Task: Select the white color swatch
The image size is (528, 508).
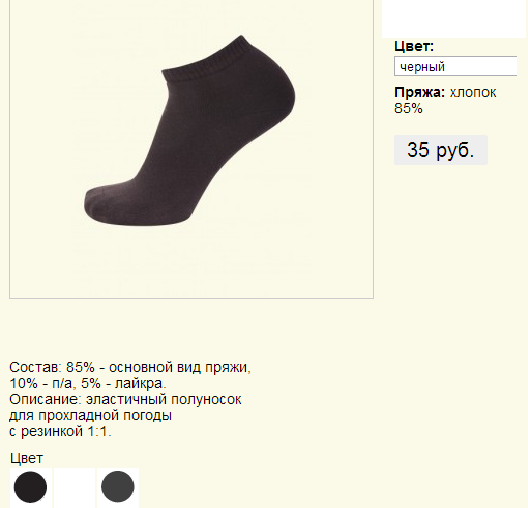Action: click(74, 487)
